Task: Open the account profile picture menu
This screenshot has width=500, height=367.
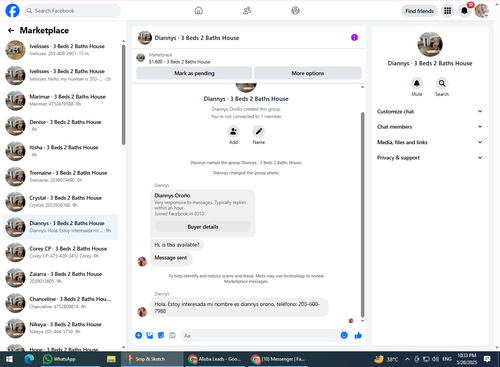Action: pos(482,11)
